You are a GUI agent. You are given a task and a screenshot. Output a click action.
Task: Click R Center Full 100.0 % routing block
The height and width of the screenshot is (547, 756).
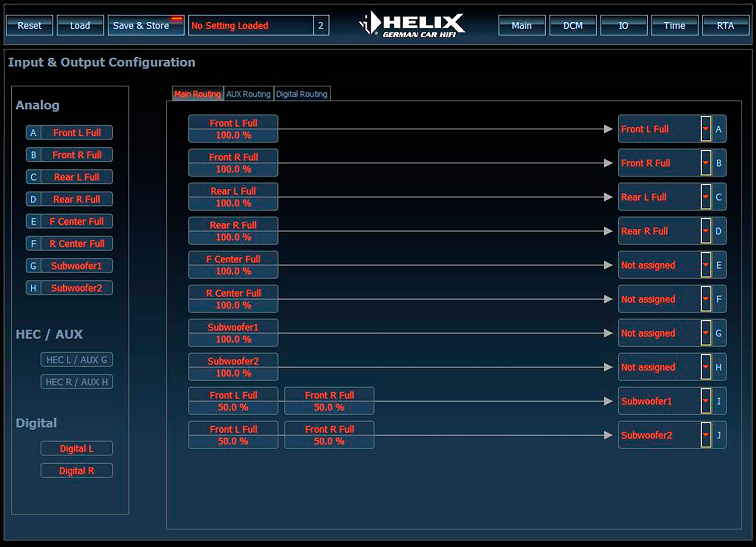(233, 299)
